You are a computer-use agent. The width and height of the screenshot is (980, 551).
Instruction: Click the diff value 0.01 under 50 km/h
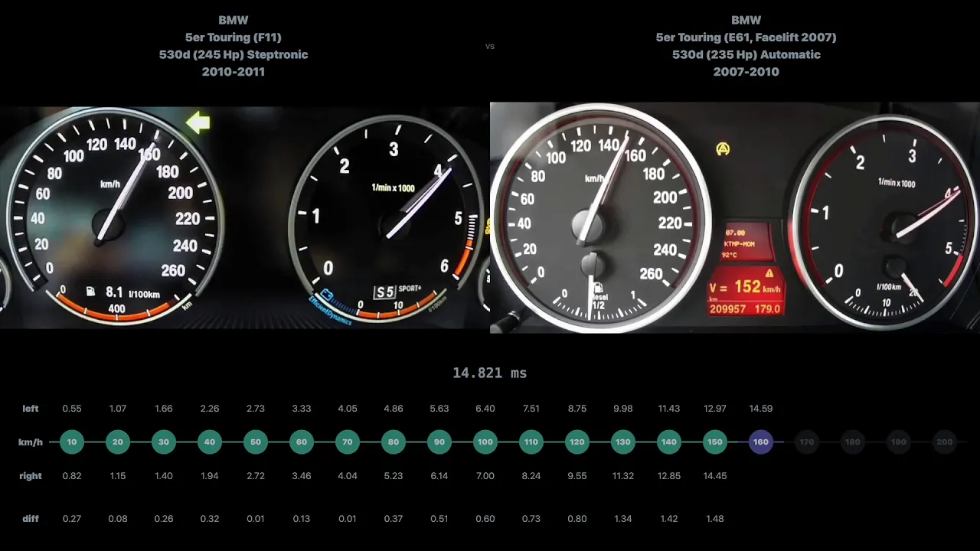256,519
